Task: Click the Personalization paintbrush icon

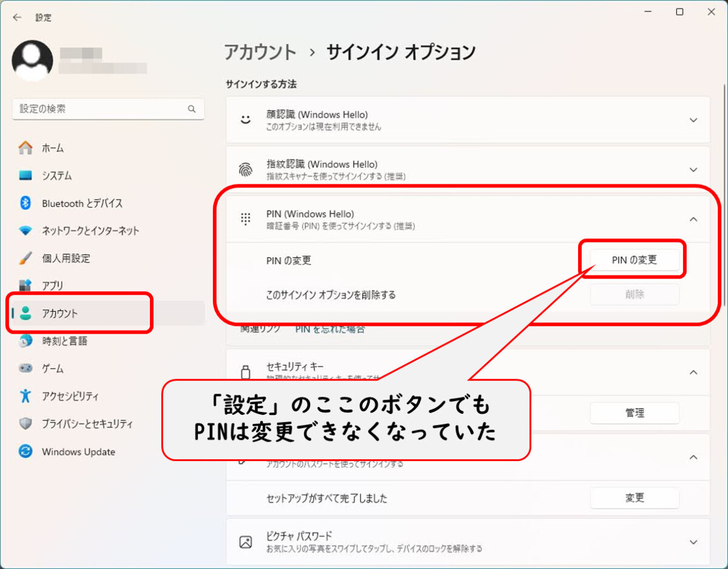Action: (x=25, y=258)
